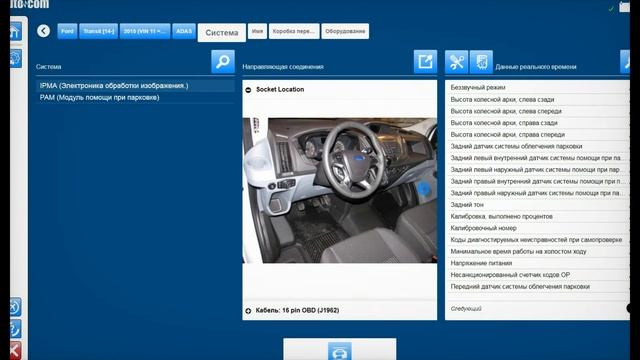
Task: Select Беззвучный режим parameter
Action: [x=537, y=87]
